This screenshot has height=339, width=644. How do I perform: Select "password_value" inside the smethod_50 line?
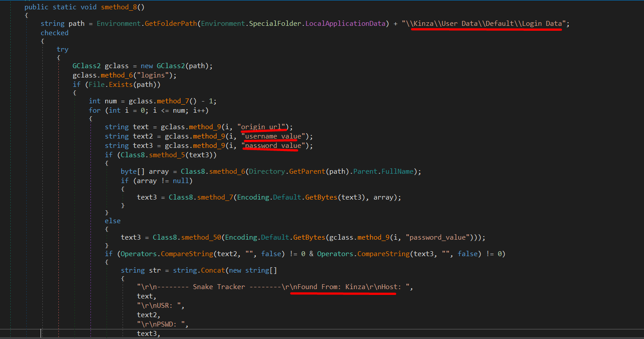coord(438,237)
